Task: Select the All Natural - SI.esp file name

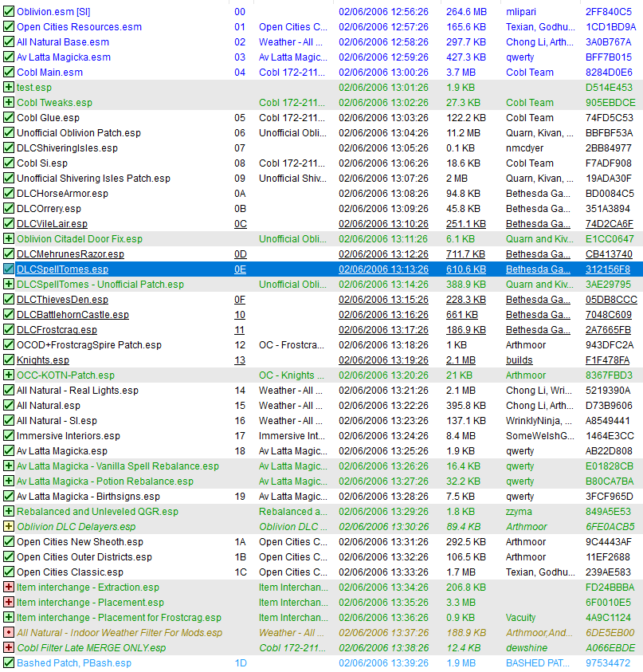Action: (x=57, y=421)
